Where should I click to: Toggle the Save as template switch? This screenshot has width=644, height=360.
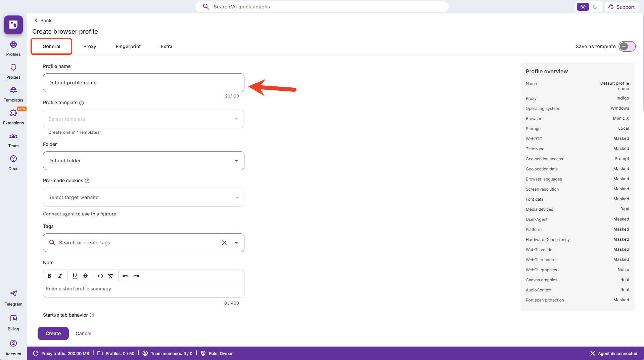tap(627, 46)
